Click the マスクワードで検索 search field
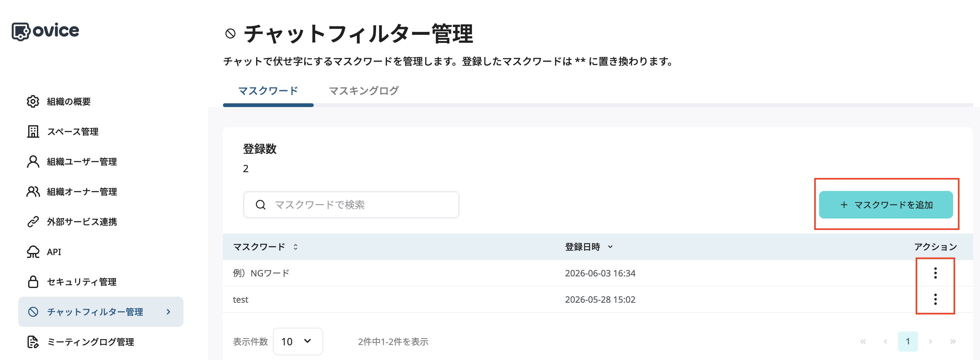980x360 pixels. click(351, 205)
